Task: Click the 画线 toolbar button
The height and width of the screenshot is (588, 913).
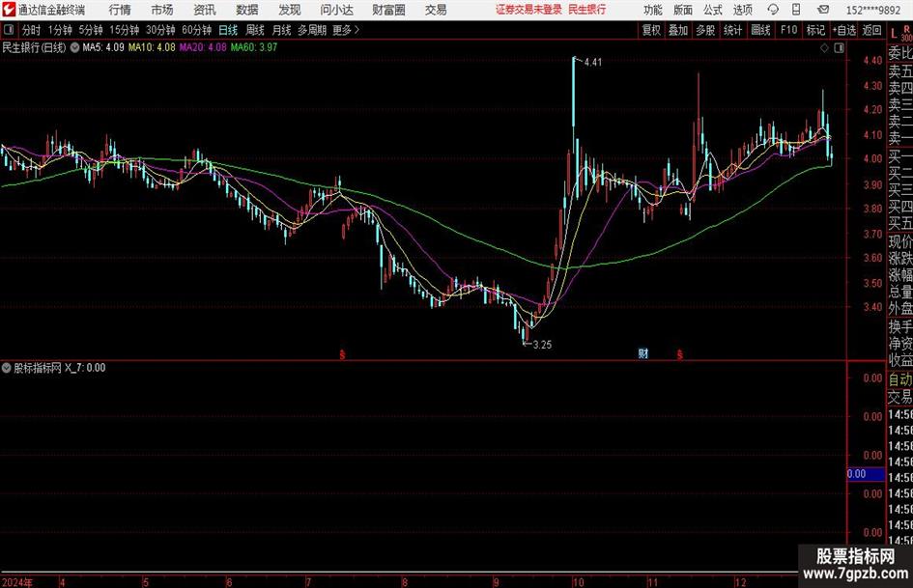Action: (x=760, y=30)
